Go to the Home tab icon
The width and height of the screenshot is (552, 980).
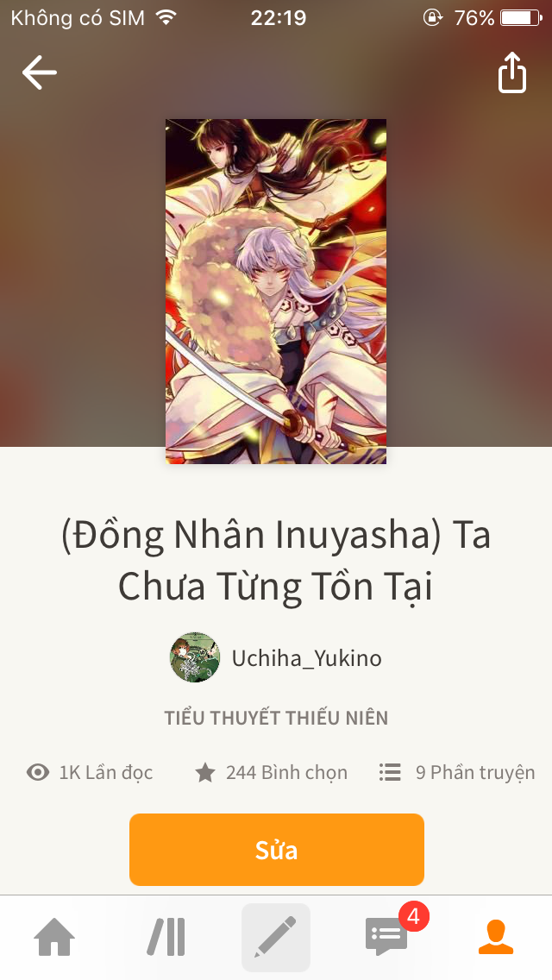click(x=54, y=937)
